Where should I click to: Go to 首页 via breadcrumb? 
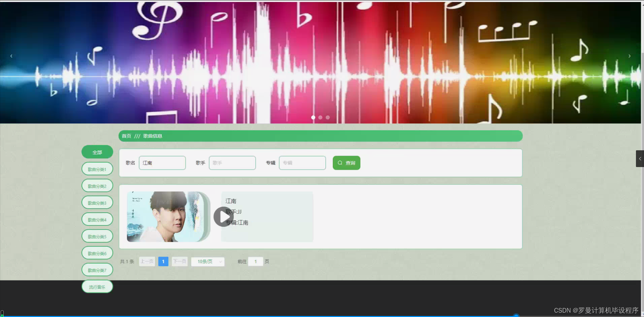point(126,136)
